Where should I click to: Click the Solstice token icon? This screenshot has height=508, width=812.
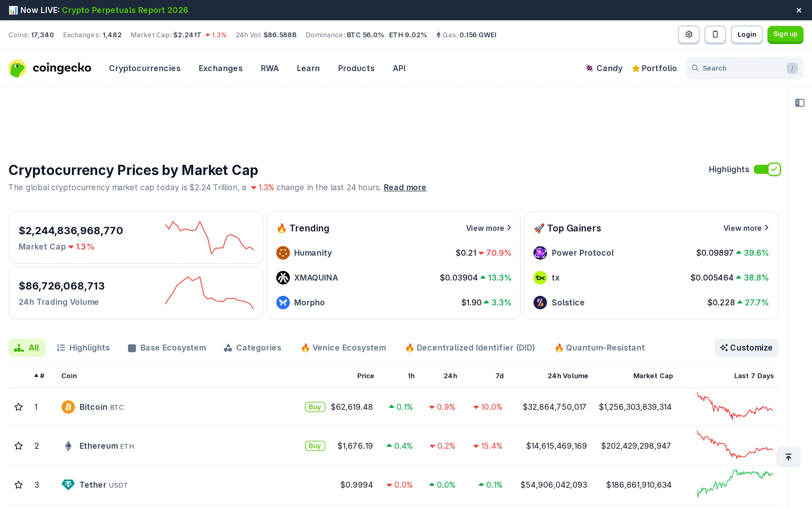coord(540,303)
